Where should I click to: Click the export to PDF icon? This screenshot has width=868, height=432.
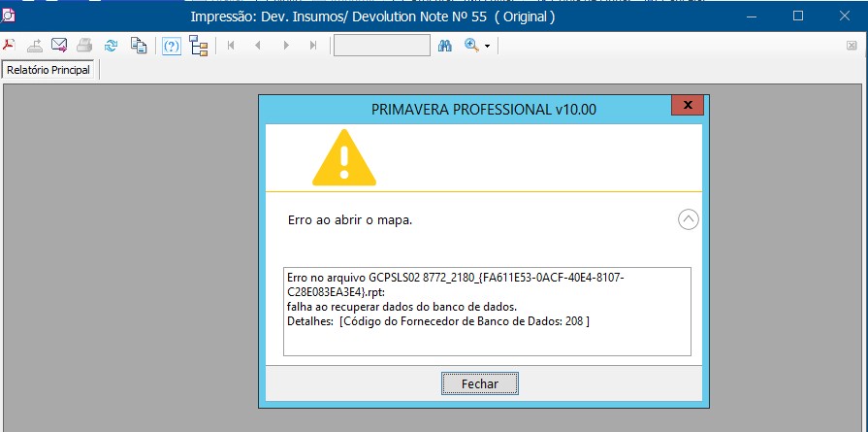(x=10, y=46)
